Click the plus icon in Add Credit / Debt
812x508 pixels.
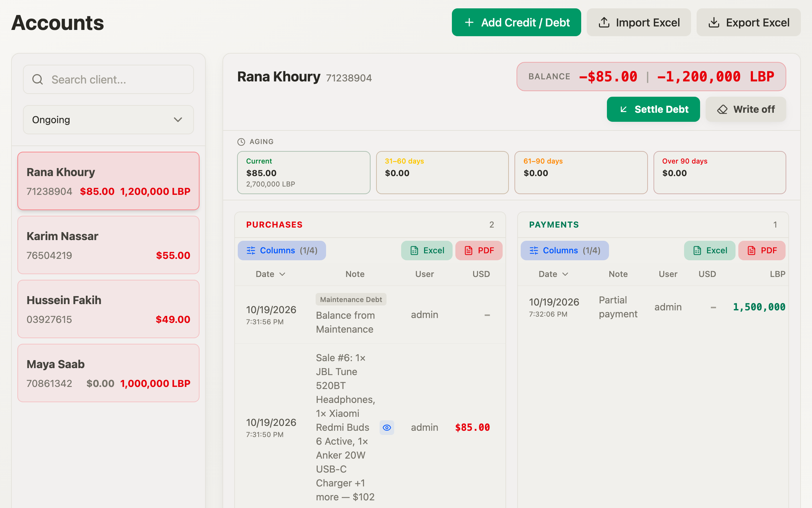(x=469, y=23)
